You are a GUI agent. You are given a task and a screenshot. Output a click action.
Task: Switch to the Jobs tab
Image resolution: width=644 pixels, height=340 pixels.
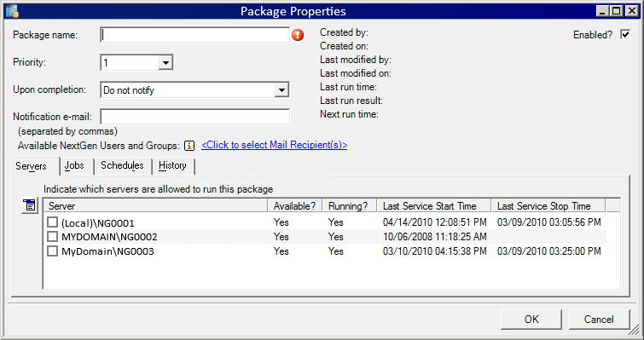74,165
